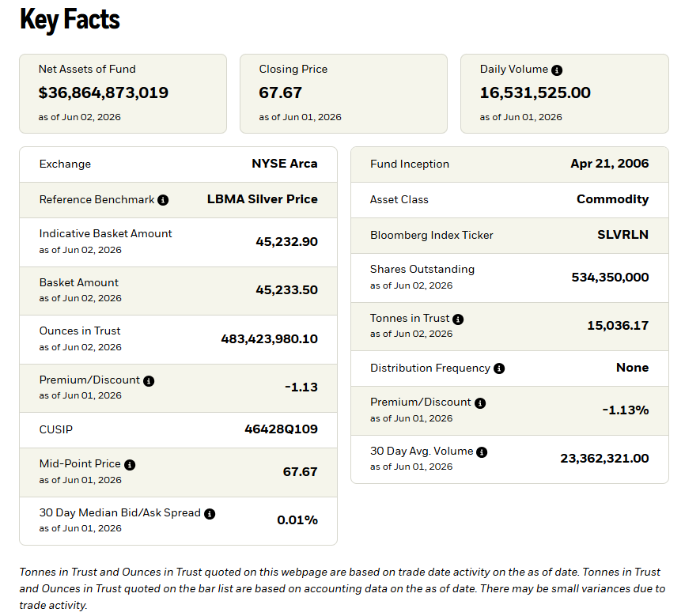The width and height of the screenshot is (700, 616).
Task: Click the Mid-Point Price value 67.67
Action: pyautogui.click(x=300, y=472)
